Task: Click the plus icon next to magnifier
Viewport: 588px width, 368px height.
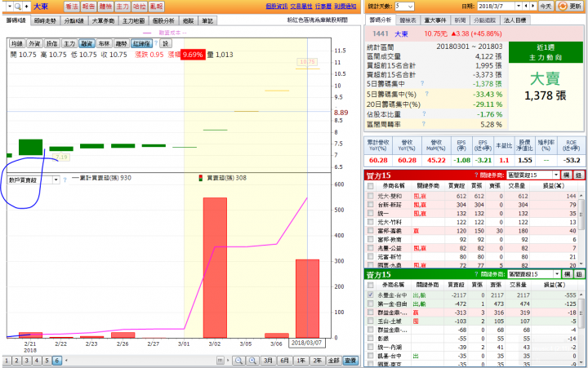Action: coord(26,7)
